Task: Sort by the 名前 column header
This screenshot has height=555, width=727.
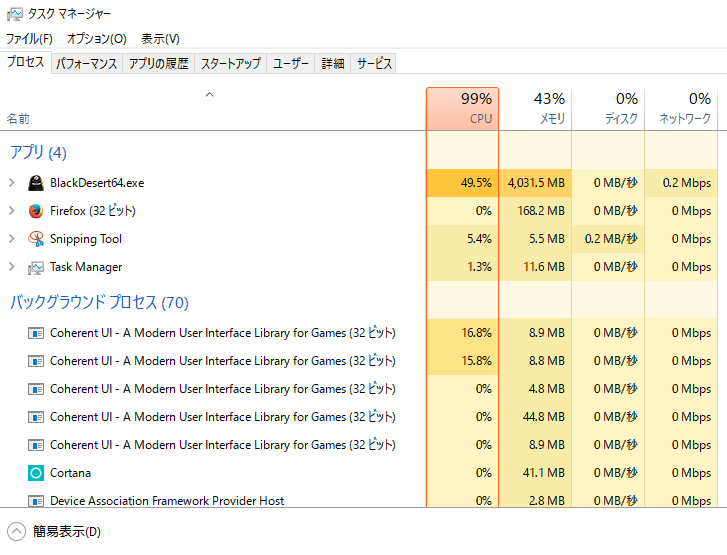Action: pos(213,109)
